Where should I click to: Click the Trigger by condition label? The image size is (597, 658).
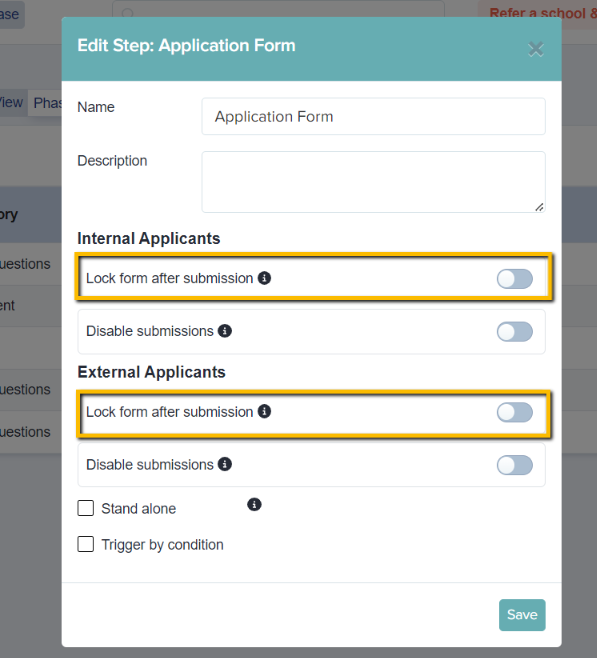(x=162, y=545)
